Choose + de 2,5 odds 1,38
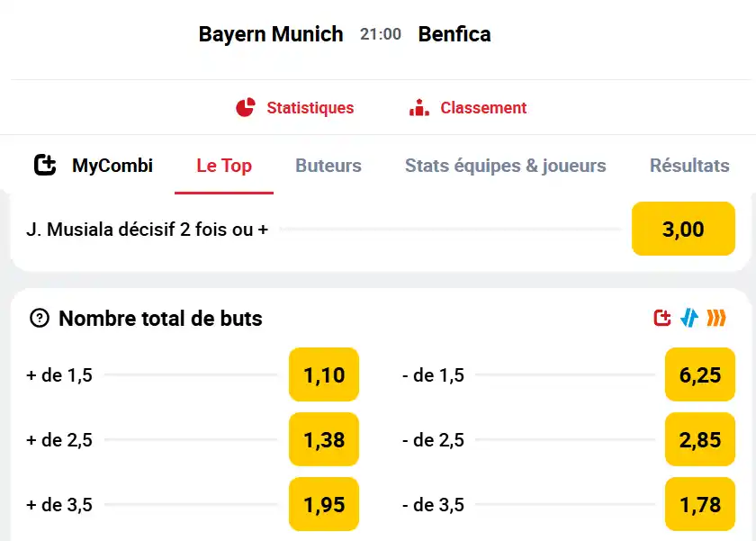This screenshot has height=541, width=756. pyautogui.click(x=324, y=439)
